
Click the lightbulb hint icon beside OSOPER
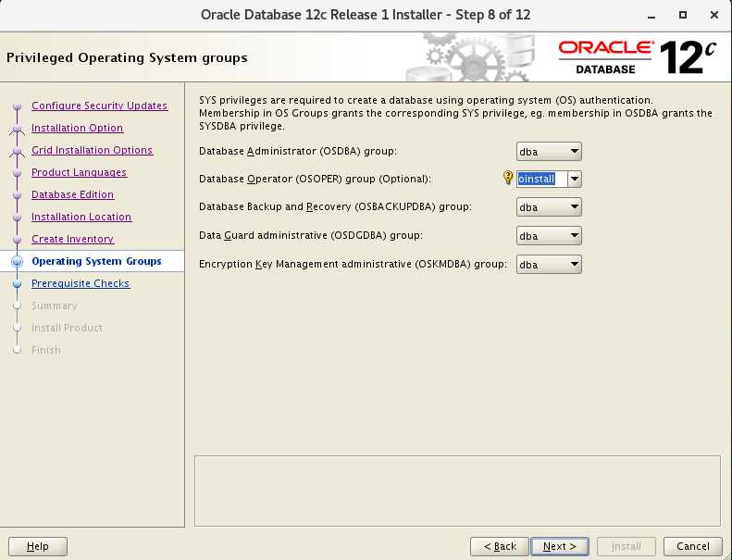coord(508,178)
